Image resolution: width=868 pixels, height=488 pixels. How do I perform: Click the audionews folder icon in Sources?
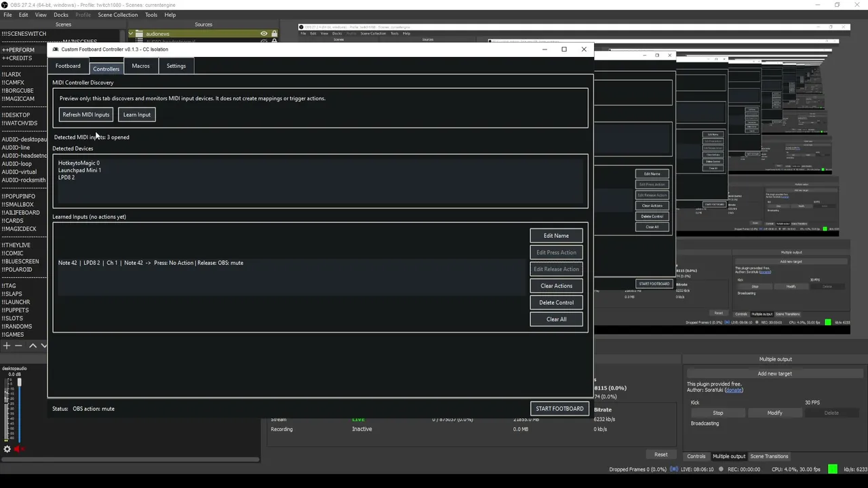click(x=139, y=33)
